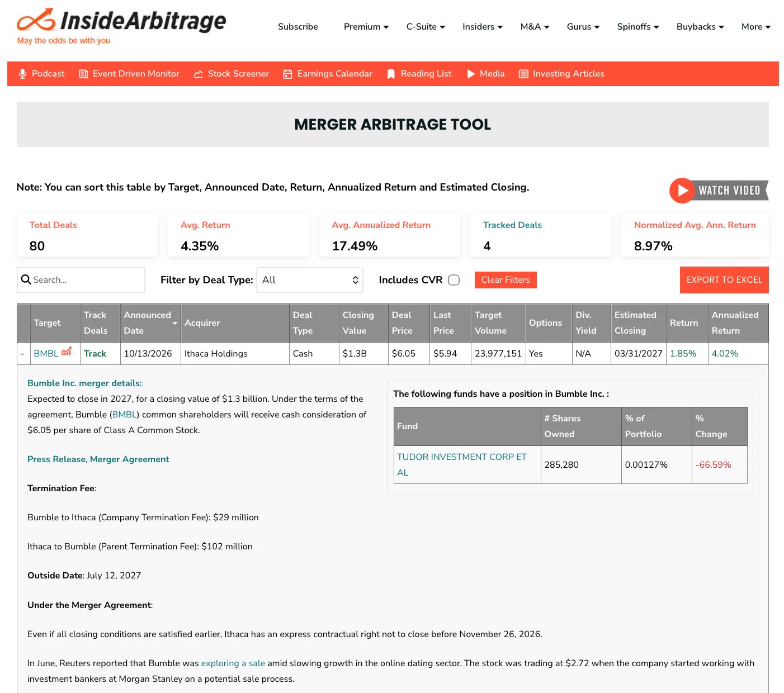
Task: Click the red chart icon beside BMBL
Action: (x=67, y=352)
